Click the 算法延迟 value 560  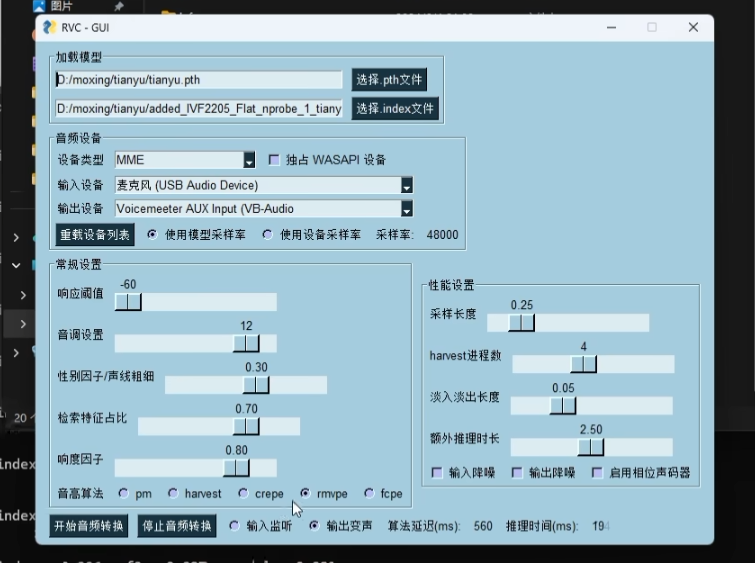483,526
